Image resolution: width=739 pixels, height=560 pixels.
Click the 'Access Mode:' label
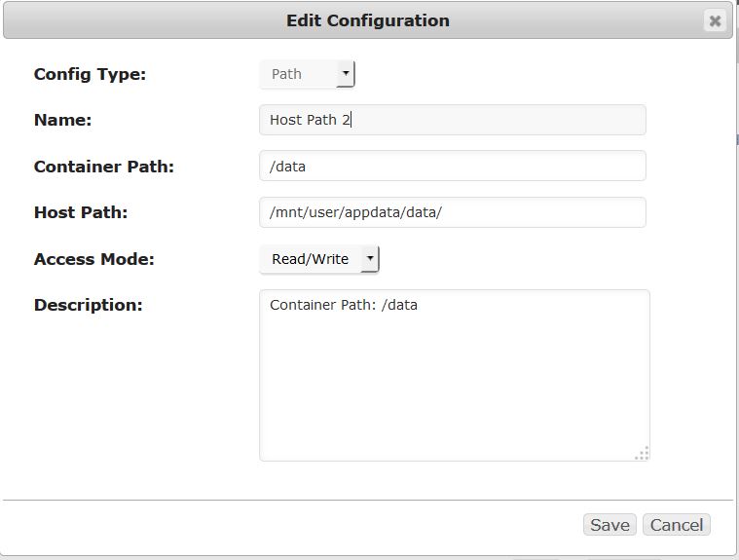pos(94,259)
